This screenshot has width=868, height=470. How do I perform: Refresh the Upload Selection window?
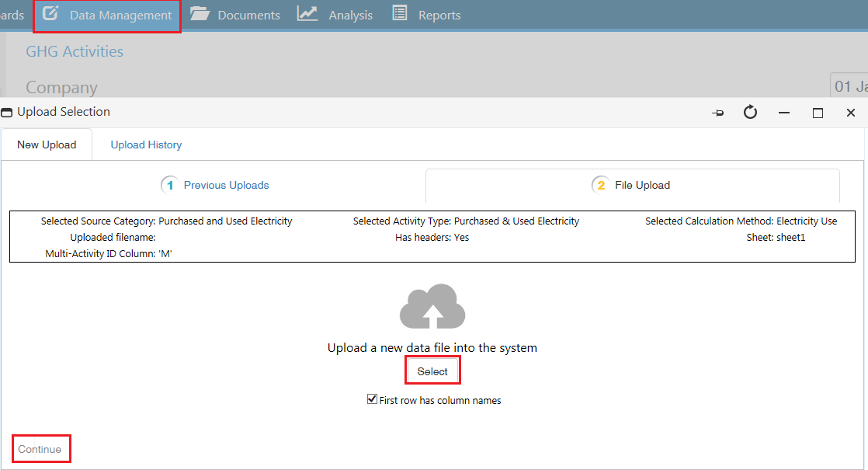pyautogui.click(x=750, y=113)
